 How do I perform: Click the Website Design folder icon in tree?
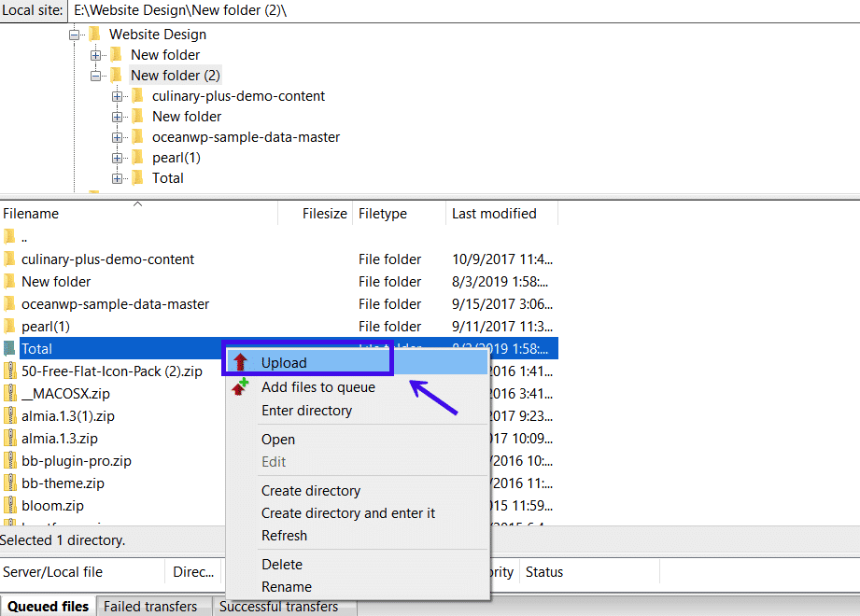click(x=93, y=34)
